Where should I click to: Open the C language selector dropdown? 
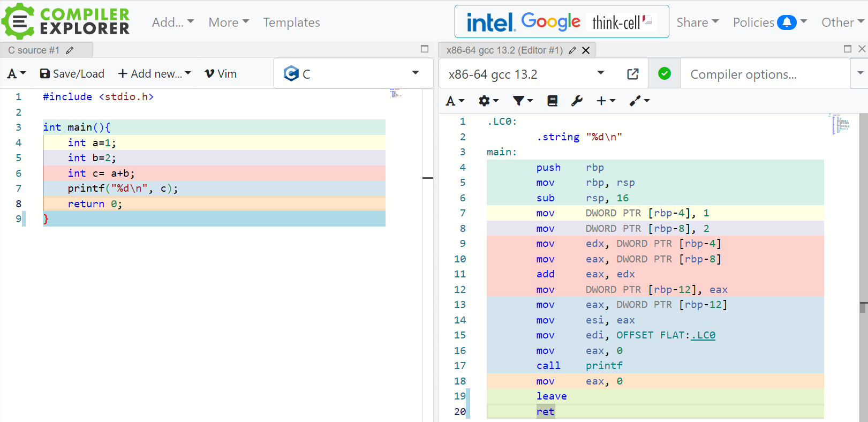point(353,73)
